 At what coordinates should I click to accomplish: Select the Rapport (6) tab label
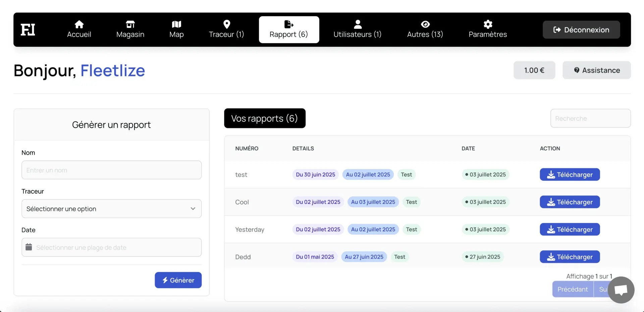(x=289, y=34)
